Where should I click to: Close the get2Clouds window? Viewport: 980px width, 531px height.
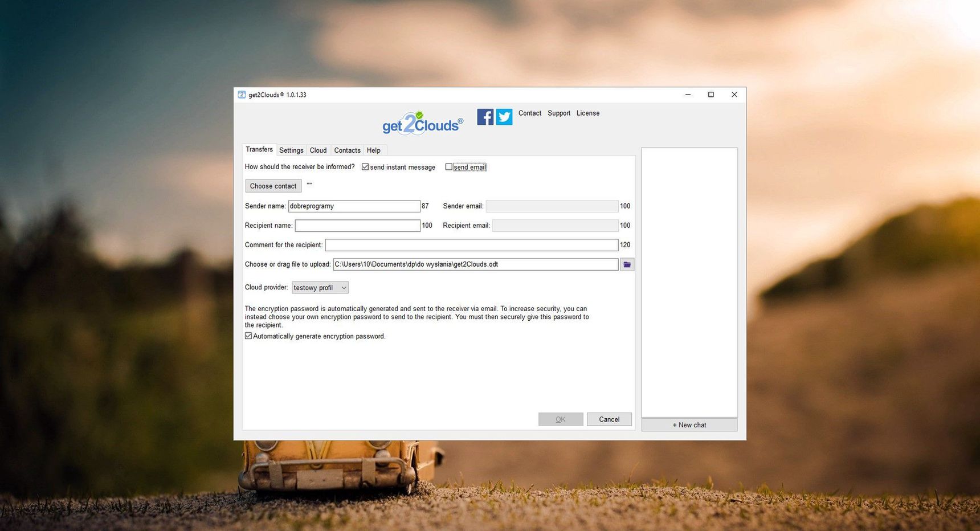(x=734, y=95)
